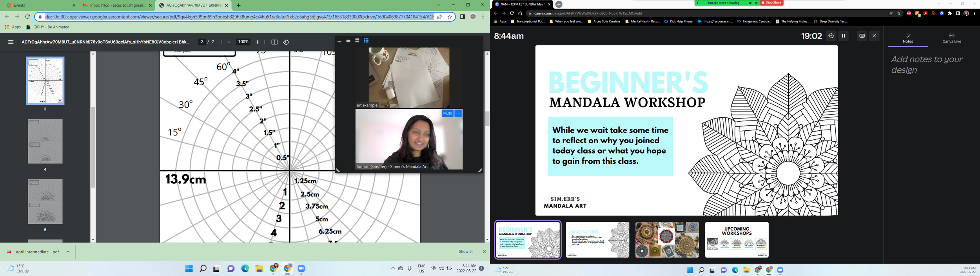Open Windows search on left taskbar
The width and height of the screenshot is (980, 276).
click(203, 269)
